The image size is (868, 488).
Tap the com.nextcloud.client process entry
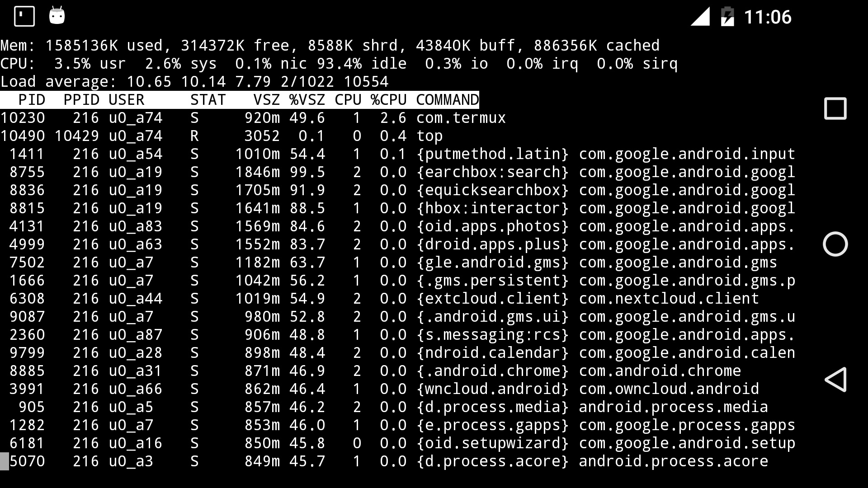pos(668,299)
